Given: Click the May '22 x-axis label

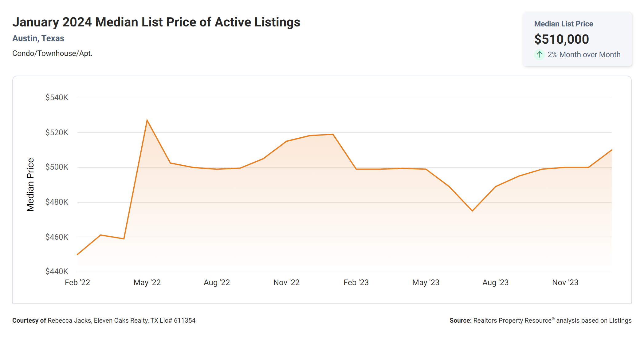Looking at the screenshot, I should pyautogui.click(x=147, y=282).
